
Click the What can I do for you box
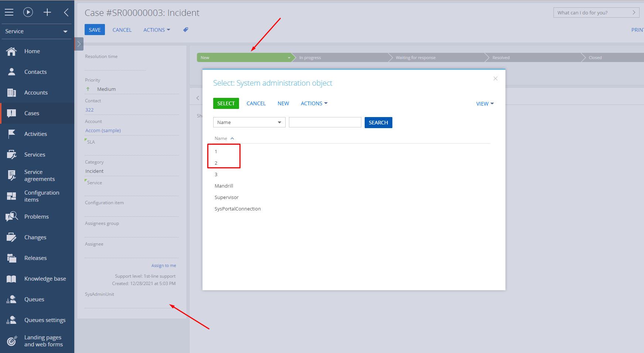click(596, 13)
